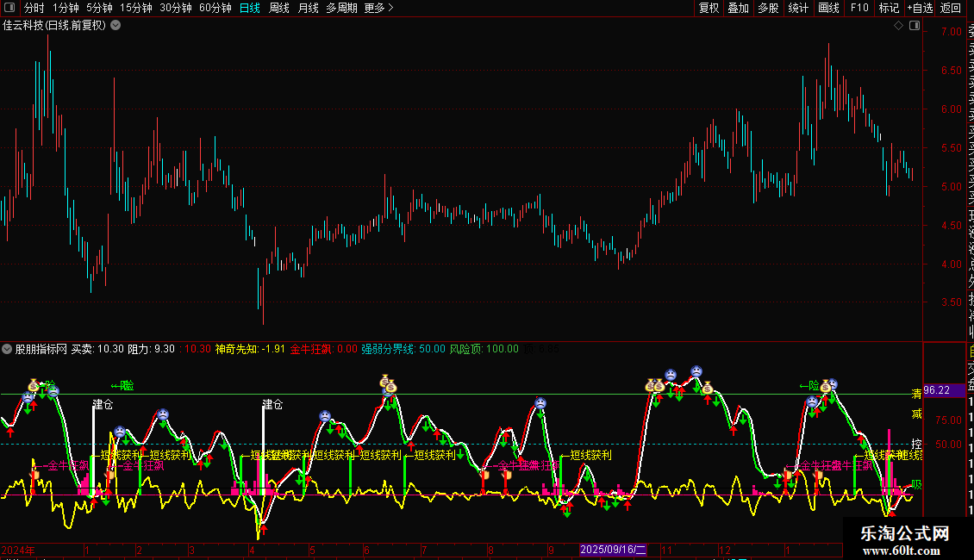Image resolution: width=974 pixels, height=560 pixels.
Task: Click the 2025/09/16 date marker
Action: pos(613,550)
